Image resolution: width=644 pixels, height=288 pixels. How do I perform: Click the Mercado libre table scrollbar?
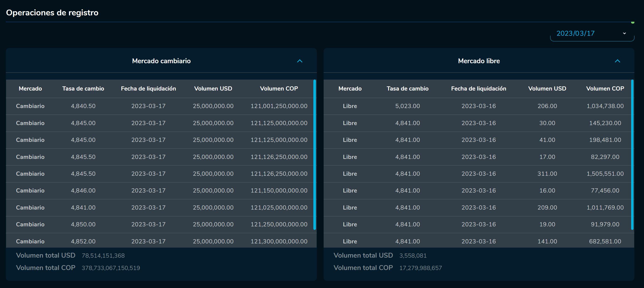[632, 155]
